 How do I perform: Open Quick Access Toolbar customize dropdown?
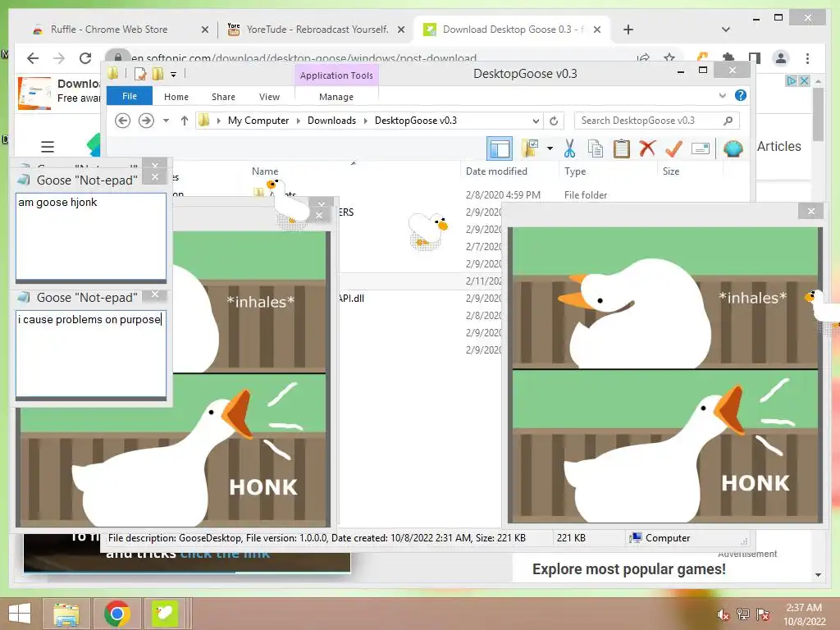click(174, 75)
